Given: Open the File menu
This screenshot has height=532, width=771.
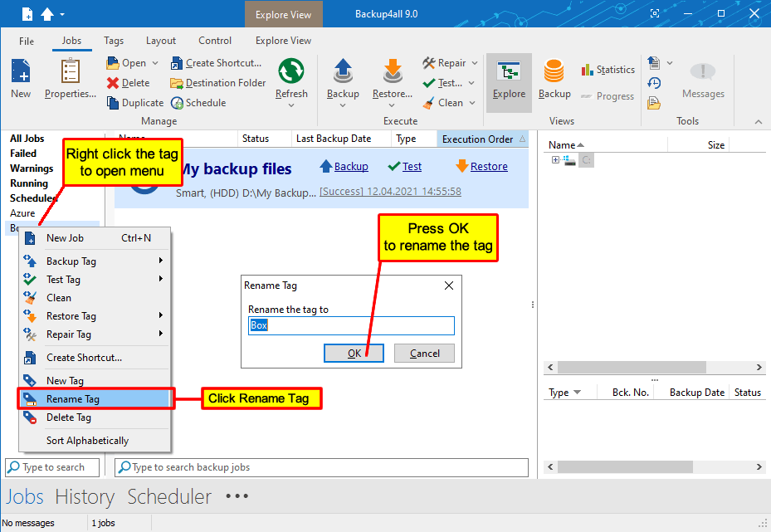Looking at the screenshot, I should point(27,41).
